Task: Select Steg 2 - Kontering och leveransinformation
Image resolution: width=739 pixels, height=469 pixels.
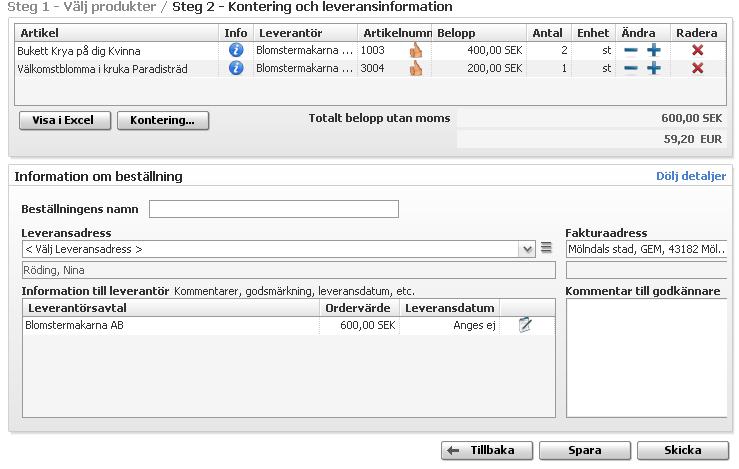Action: point(312,7)
